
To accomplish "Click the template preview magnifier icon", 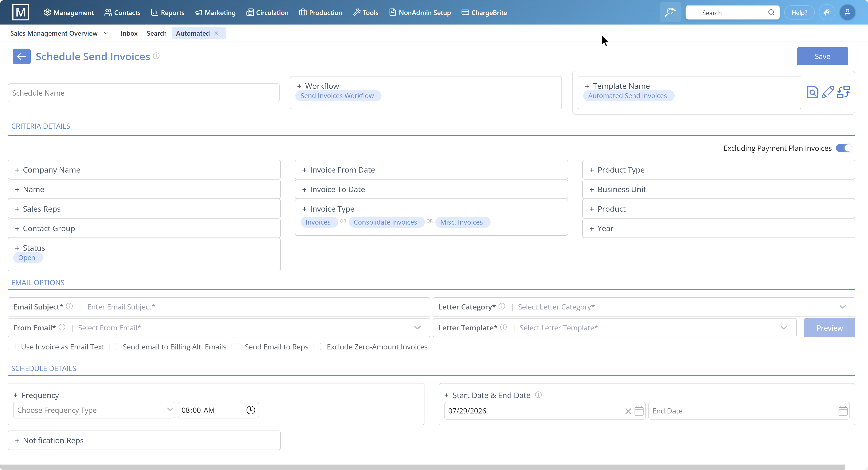I will tap(812, 92).
